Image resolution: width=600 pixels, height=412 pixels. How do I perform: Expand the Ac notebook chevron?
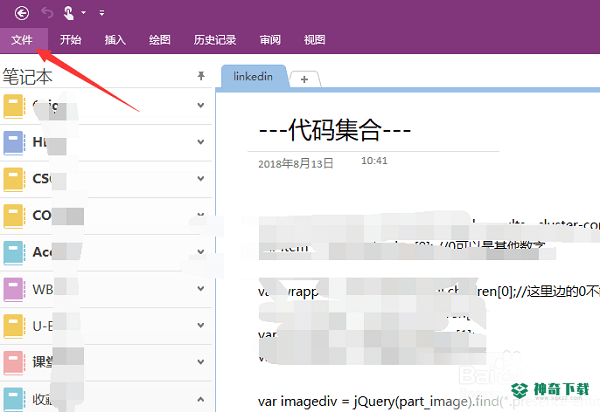pos(201,252)
